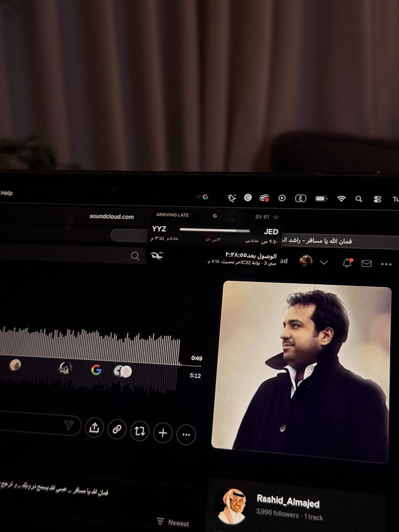399x532 pixels.
Task: Open the round C app menu bar icon
Action: (x=248, y=198)
